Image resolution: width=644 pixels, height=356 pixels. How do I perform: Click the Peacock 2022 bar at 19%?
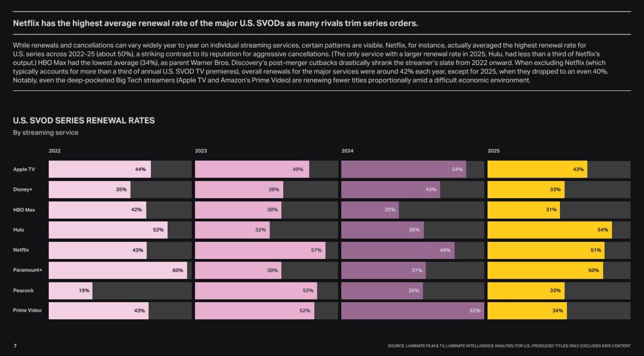coord(70,291)
